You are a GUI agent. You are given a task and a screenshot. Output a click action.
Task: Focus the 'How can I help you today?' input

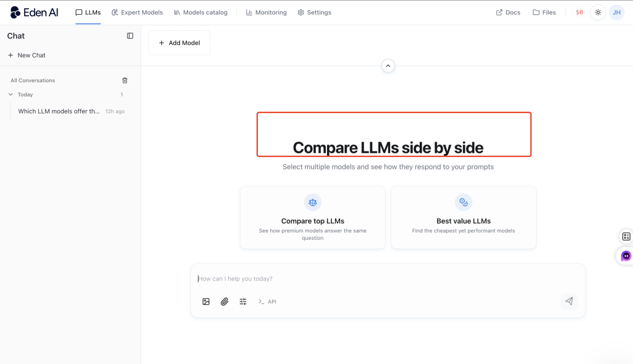point(388,279)
